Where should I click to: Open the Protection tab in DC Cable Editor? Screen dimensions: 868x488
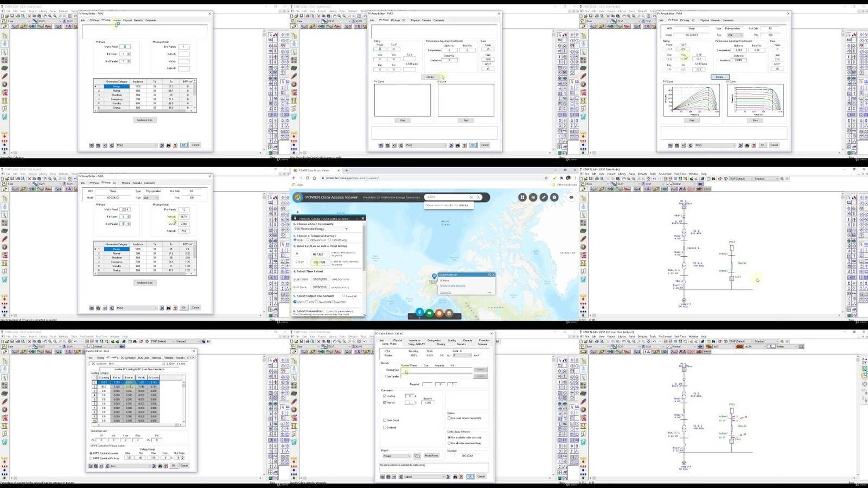[x=484, y=340]
